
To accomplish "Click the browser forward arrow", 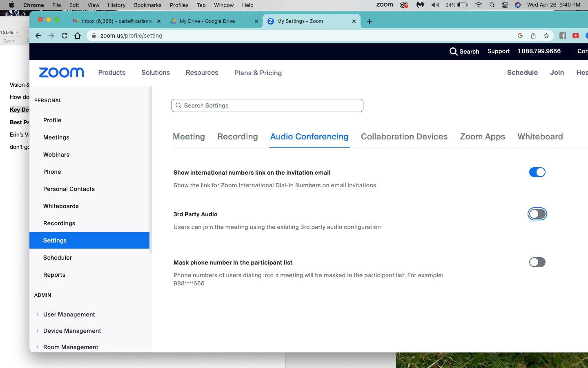I will coord(51,36).
